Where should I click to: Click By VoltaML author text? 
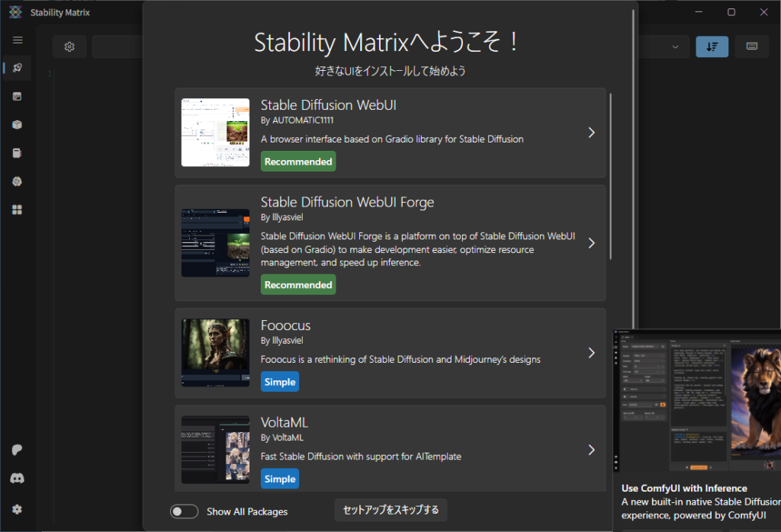pyautogui.click(x=282, y=438)
